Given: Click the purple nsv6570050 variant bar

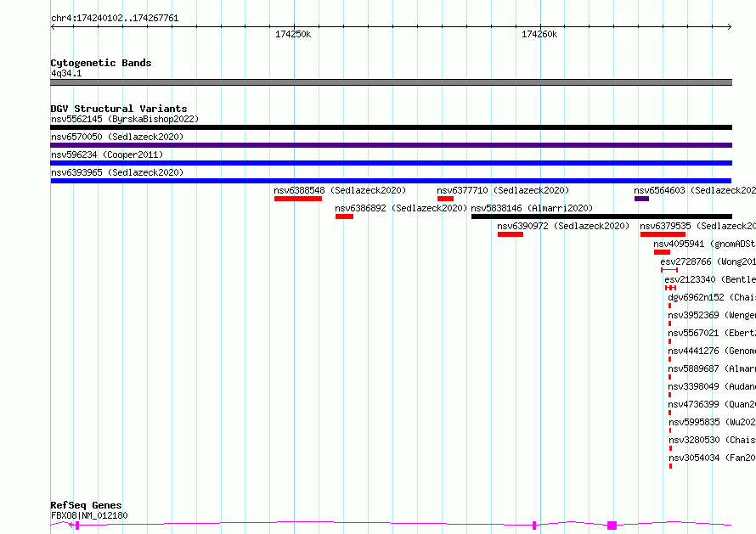Looking at the screenshot, I should pyautogui.click(x=391, y=145).
